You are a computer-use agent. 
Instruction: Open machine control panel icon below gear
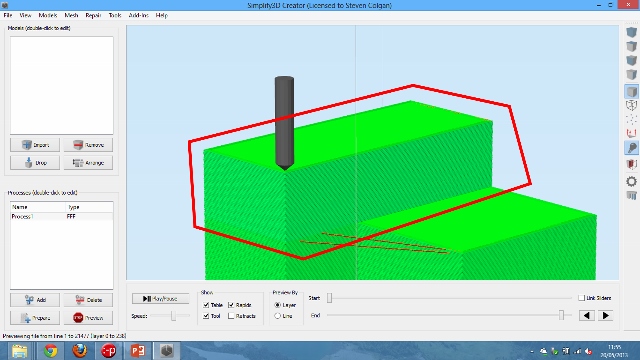(631, 196)
